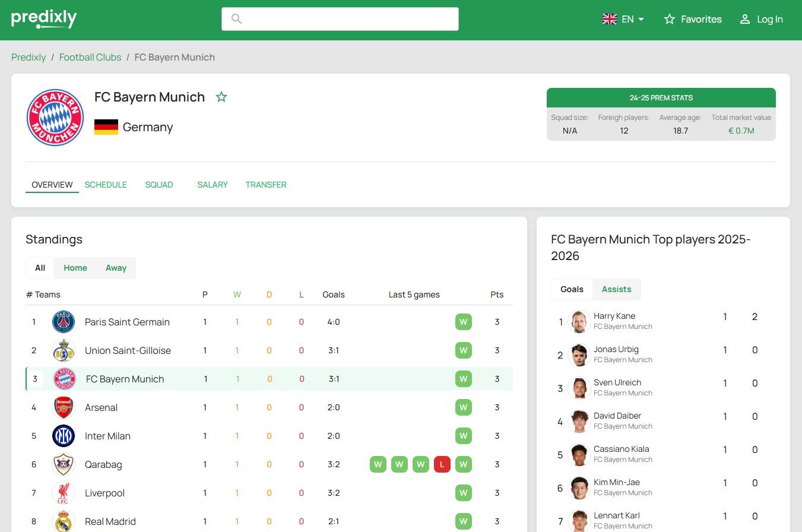Switch top players to Assists
The height and width of the screenshot is (532, 802).
click(616, 289)
